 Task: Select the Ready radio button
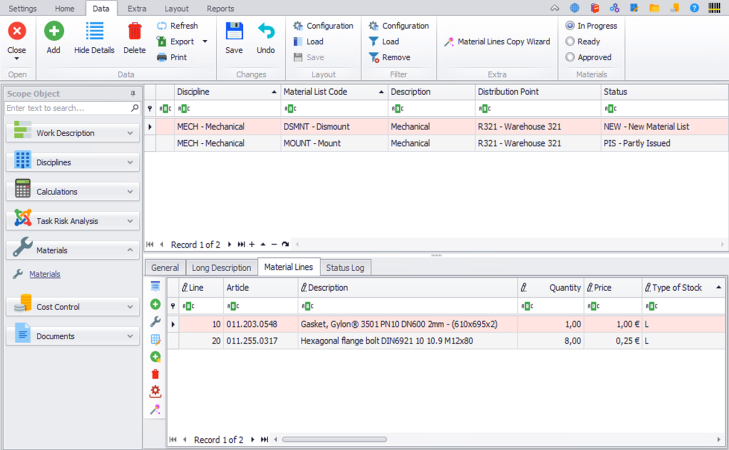point(570,42)
